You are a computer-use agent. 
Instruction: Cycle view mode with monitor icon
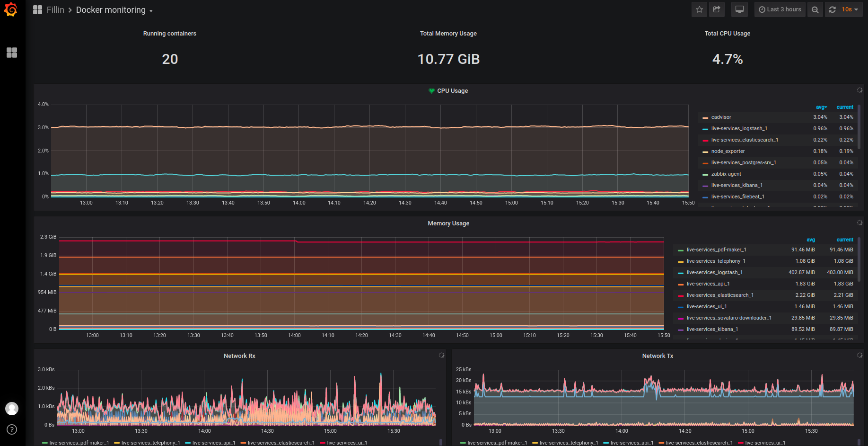pyautogui.click(x=739, y=9)
